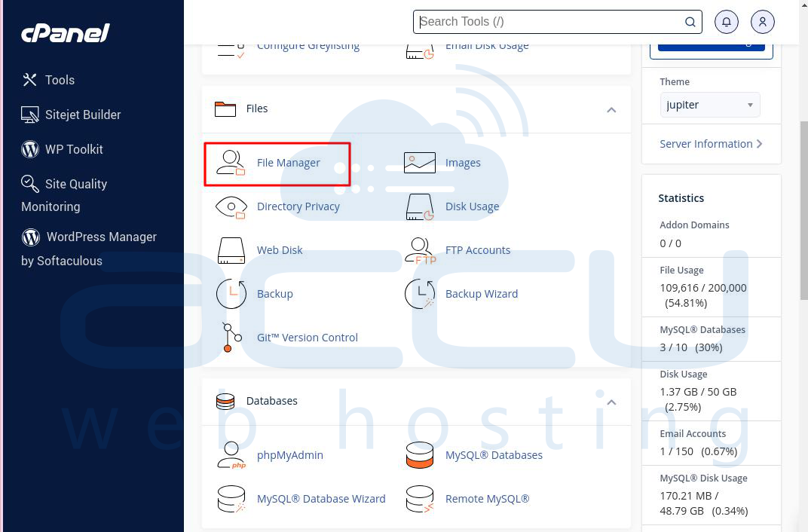
Task: Open Tools in the sidebar
Action: 60,81
